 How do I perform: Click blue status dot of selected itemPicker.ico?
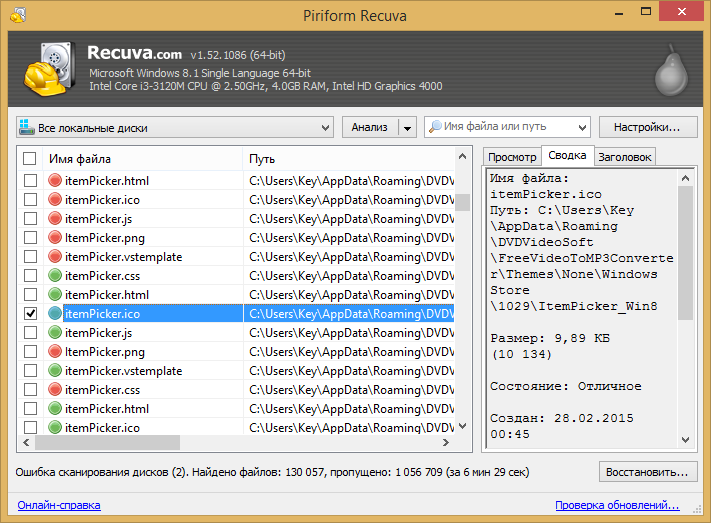(x=55, y=313)
